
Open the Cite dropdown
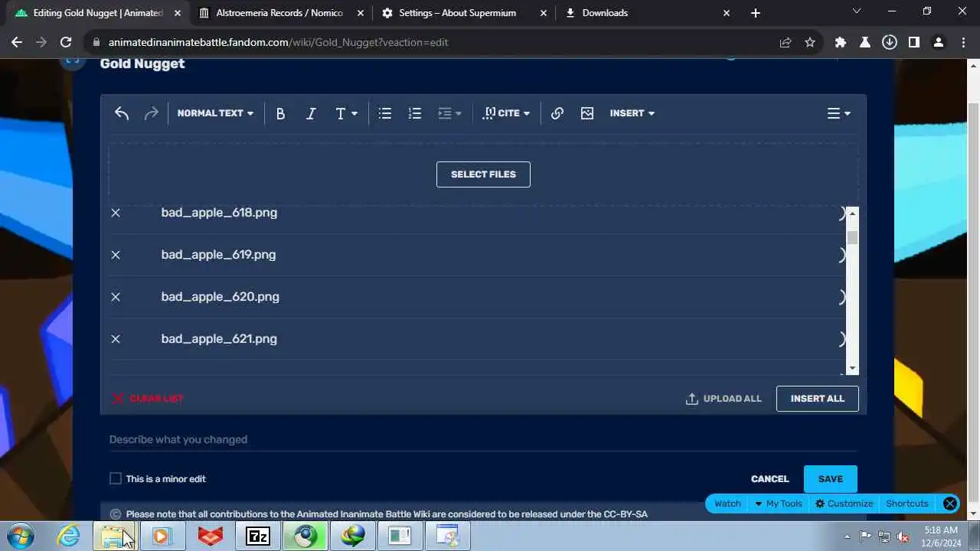tap(506, 113)
